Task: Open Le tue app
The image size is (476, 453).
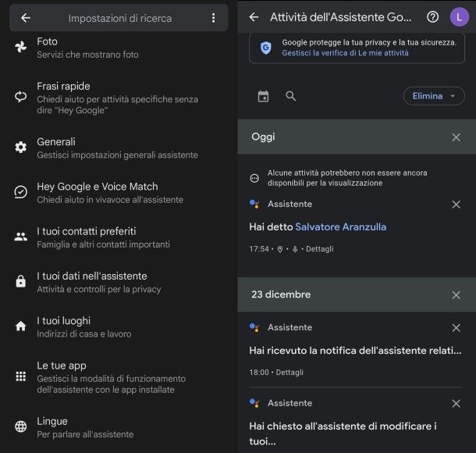Action: (x=119, y=377)
